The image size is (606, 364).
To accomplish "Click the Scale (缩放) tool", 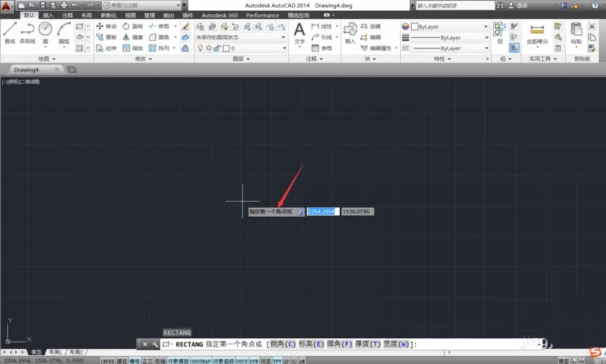I will [x=132, y=48].
